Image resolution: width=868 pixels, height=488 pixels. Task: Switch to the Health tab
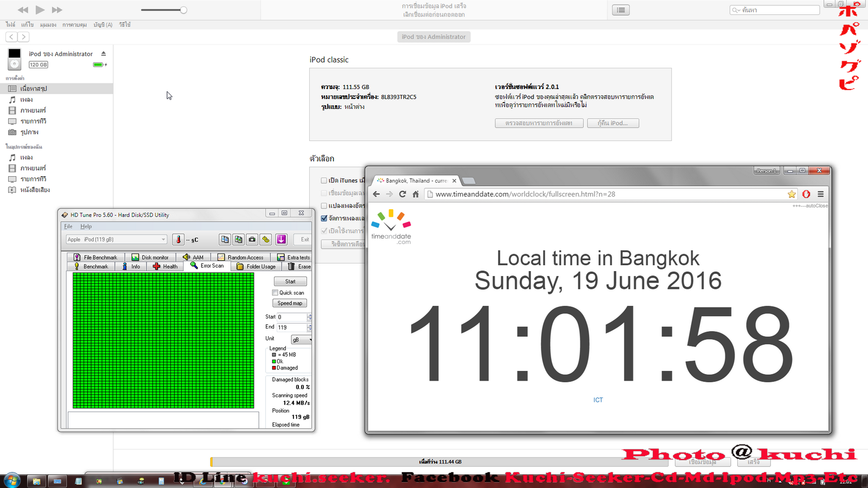click(x=165, y=267)
